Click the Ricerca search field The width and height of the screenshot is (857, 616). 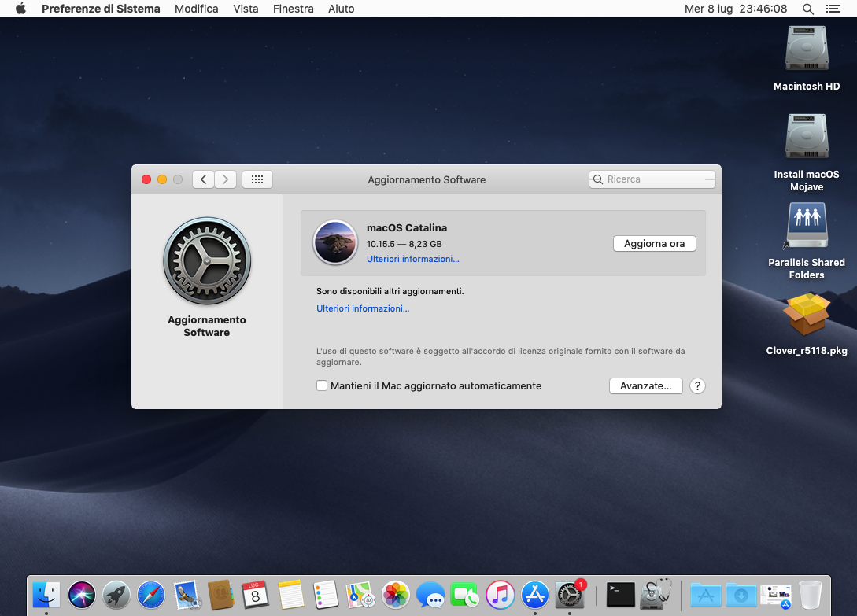click(x=652, y=179)
